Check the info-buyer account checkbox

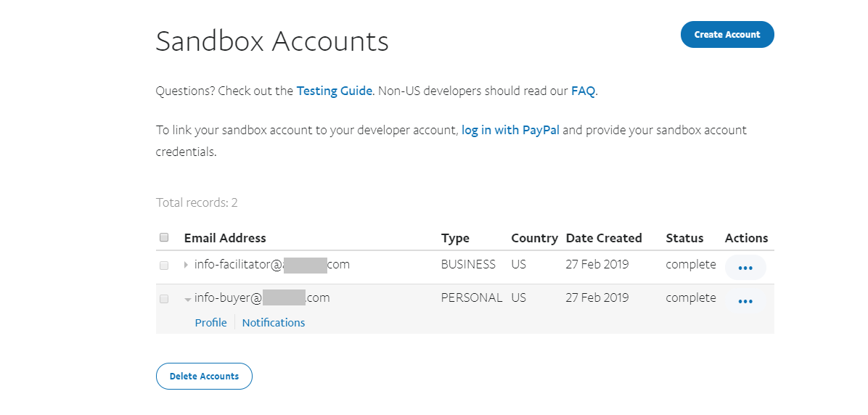164,299
